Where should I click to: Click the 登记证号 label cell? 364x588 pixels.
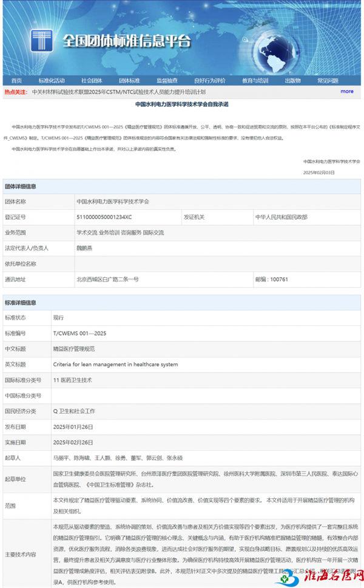point(39,217)
